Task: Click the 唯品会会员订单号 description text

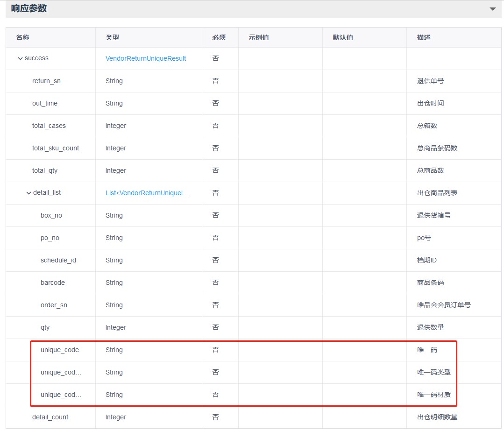Action: pyautogui.click(x=444, y=305)
